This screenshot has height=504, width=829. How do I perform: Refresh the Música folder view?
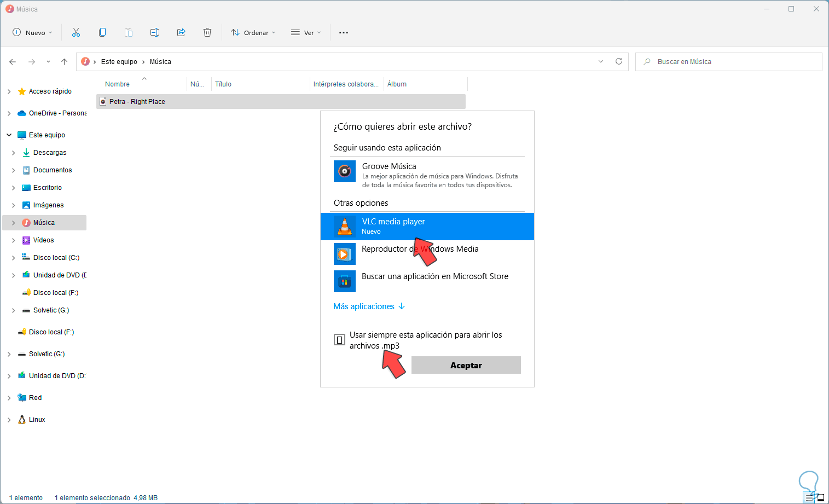point(619,61)
